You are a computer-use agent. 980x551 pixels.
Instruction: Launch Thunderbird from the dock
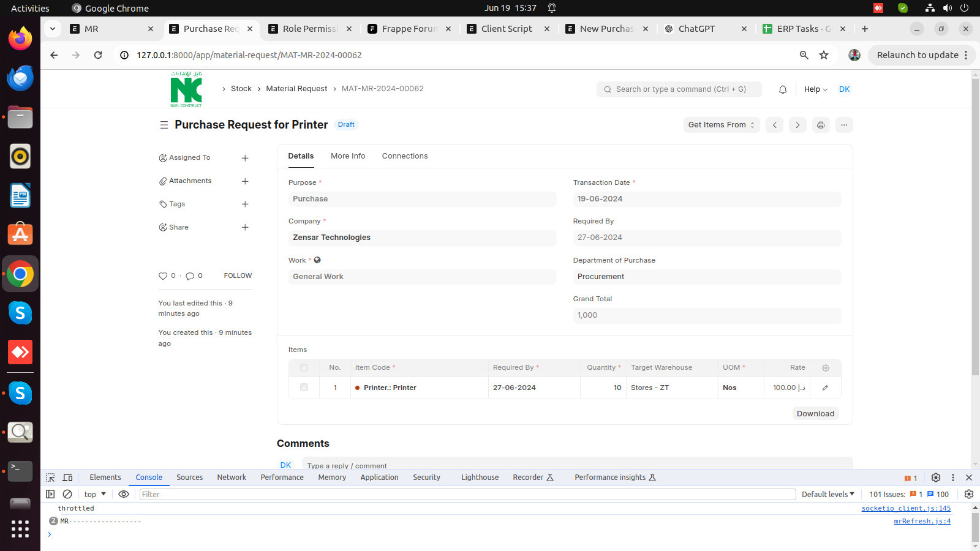pyautogui.click(x=20, y=78)
